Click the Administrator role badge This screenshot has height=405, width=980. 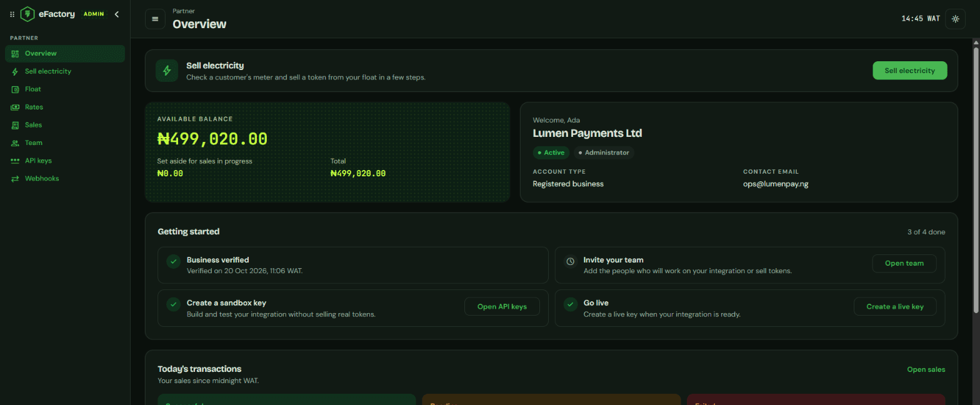pos(604,152)
